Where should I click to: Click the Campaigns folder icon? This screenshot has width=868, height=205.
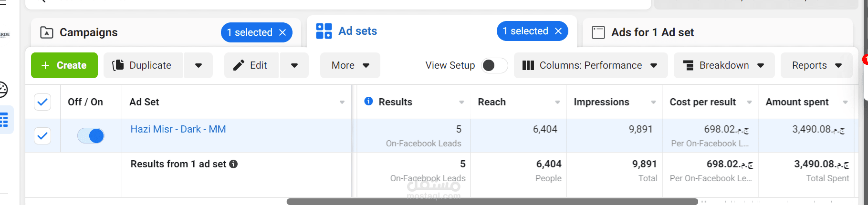[x=47, y=32]
